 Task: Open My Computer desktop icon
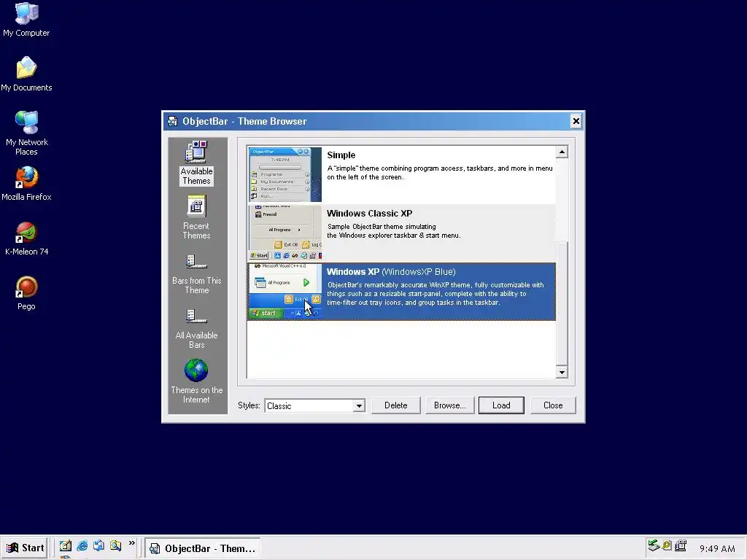[26, 19]
